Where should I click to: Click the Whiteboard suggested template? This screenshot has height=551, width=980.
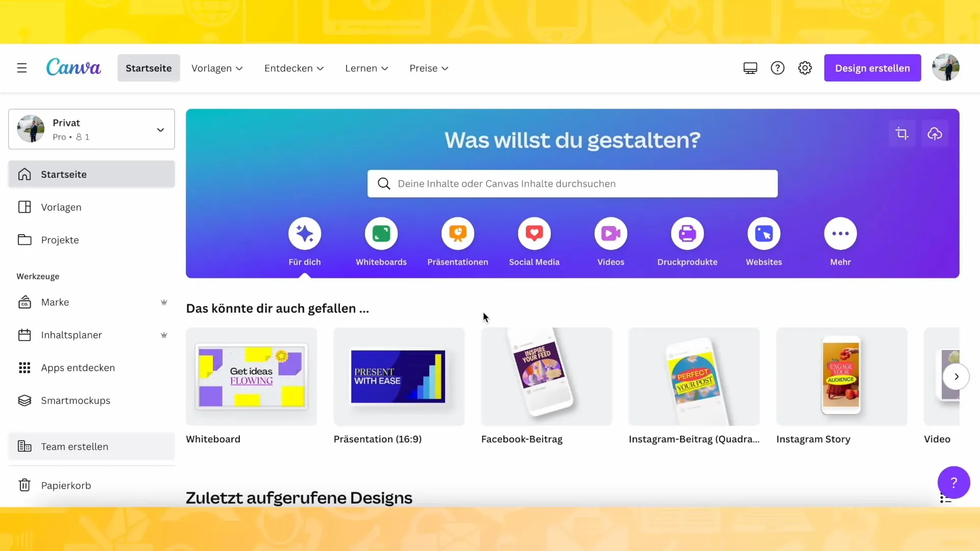(251, 376)
